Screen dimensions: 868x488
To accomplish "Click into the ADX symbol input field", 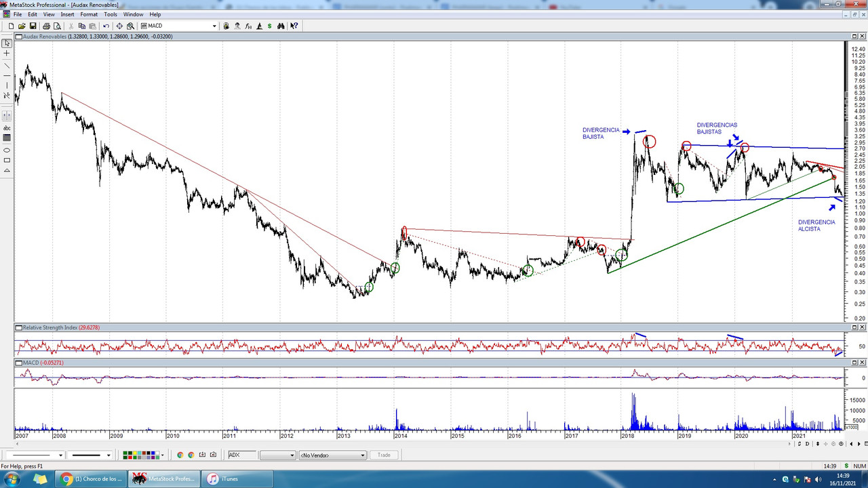I will [242, 455].
